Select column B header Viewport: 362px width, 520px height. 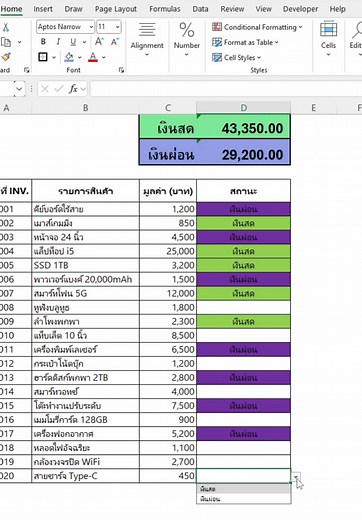tap(85, 108)
